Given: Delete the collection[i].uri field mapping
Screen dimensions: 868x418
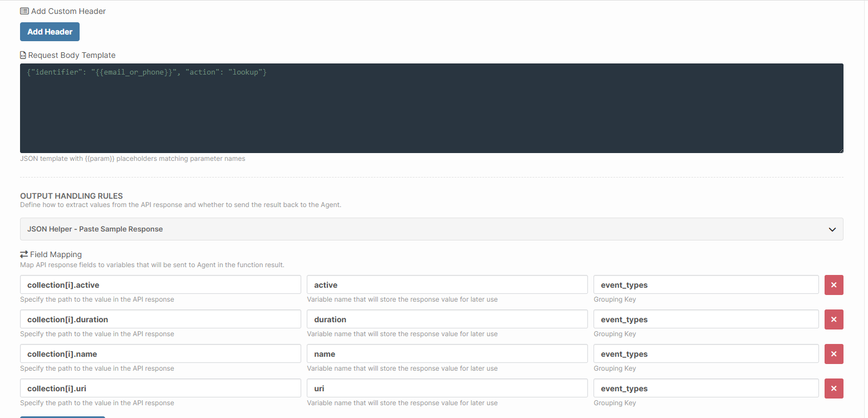Looking at the screenshot, I should [833, 389].
